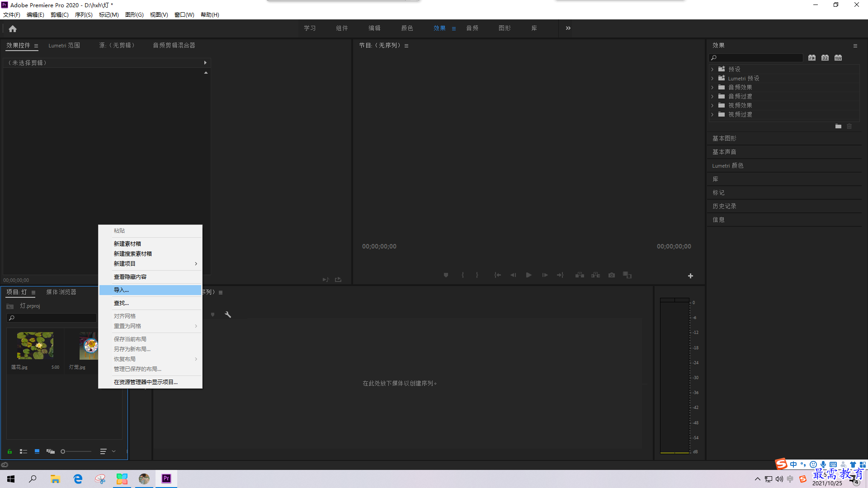868x488 pixels.
Task: Open the Effects panel hamburger menu
Action: tap(855, 46)
